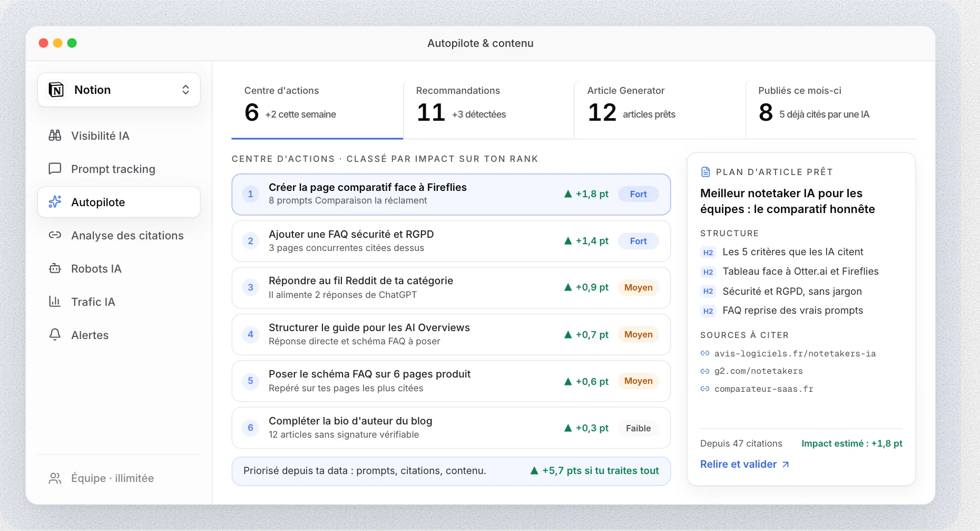Screen dimensions: 980x531
Task: Click the bar chart icon for Trafic IA
Action: click(55, 302)
